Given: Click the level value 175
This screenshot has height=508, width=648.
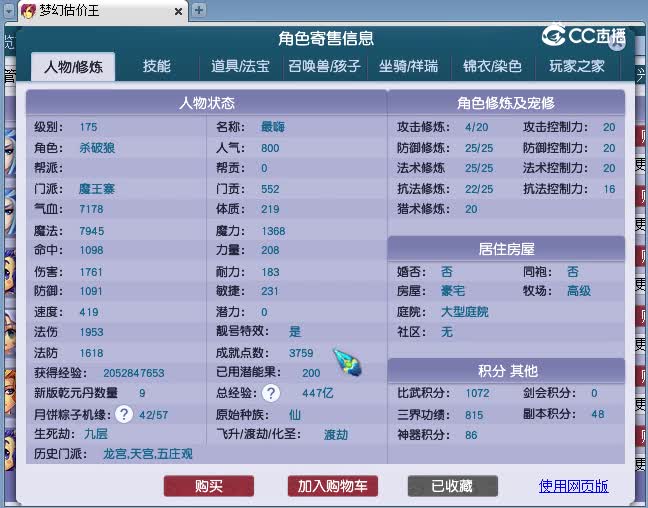Looking at the screenshot, I should click(x=88, y=127).
